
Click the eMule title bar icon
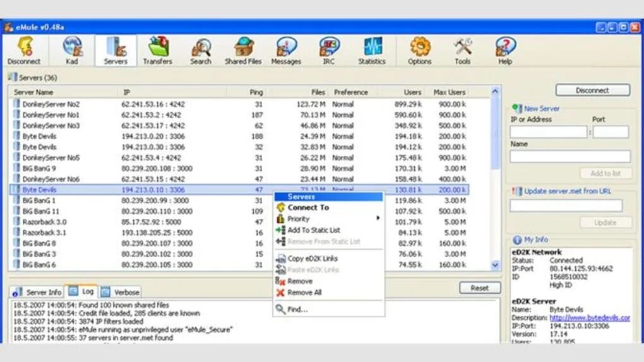pos(9,28)
